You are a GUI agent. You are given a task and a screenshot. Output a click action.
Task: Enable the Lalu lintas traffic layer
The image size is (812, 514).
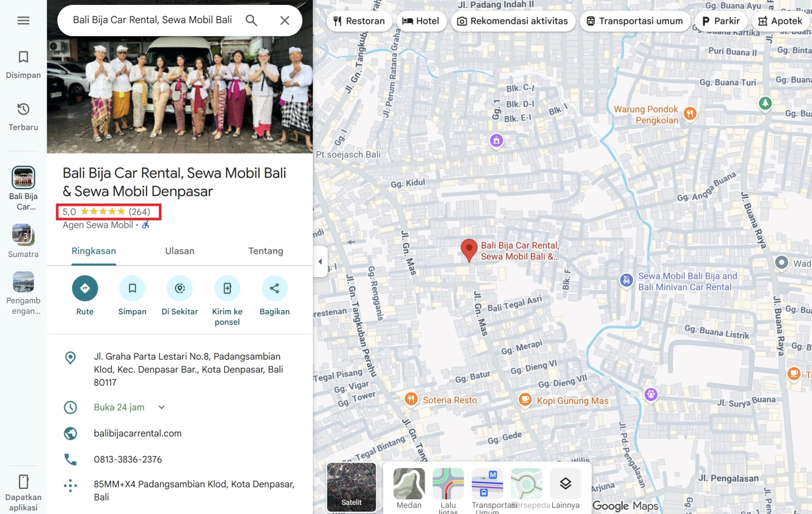(x=448, y=484)
